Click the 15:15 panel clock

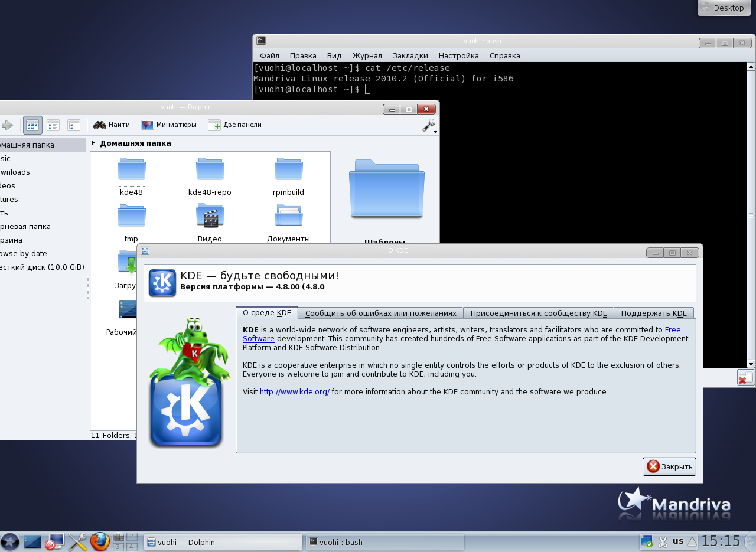tap(721, 541)
